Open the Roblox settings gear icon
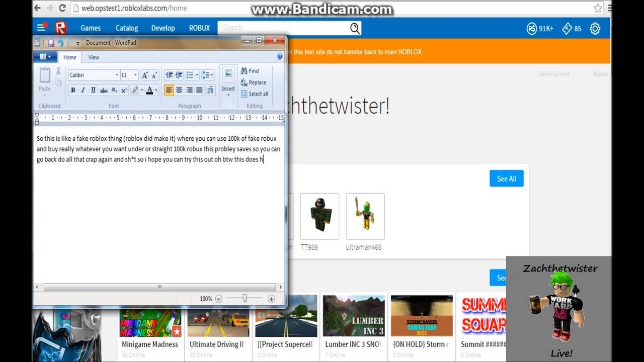Screen dimensions: 644x362 595,29
